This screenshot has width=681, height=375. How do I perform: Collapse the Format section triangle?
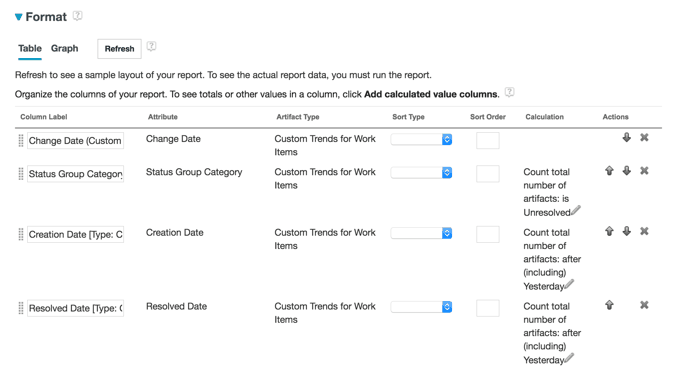tap(18, 17)
